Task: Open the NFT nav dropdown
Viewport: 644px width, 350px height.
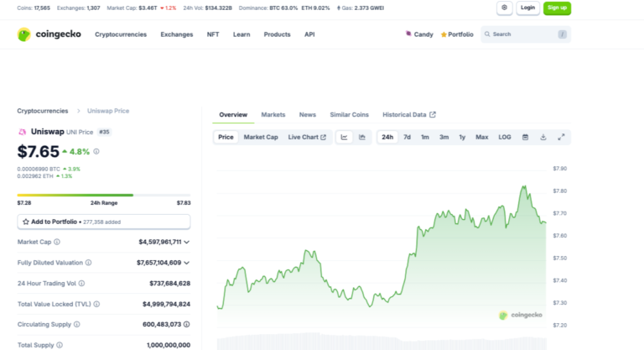Action: point(213,34)
